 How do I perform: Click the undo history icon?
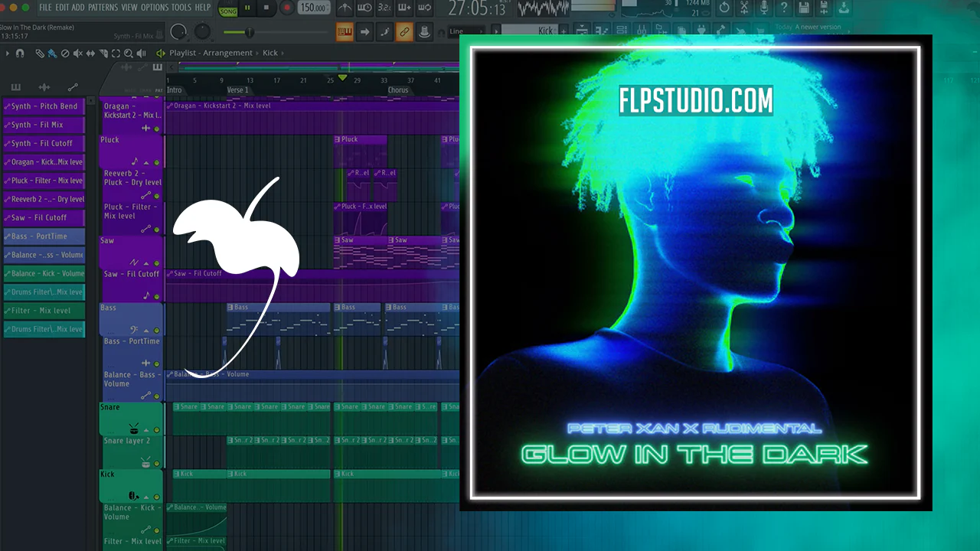point(724,8)
